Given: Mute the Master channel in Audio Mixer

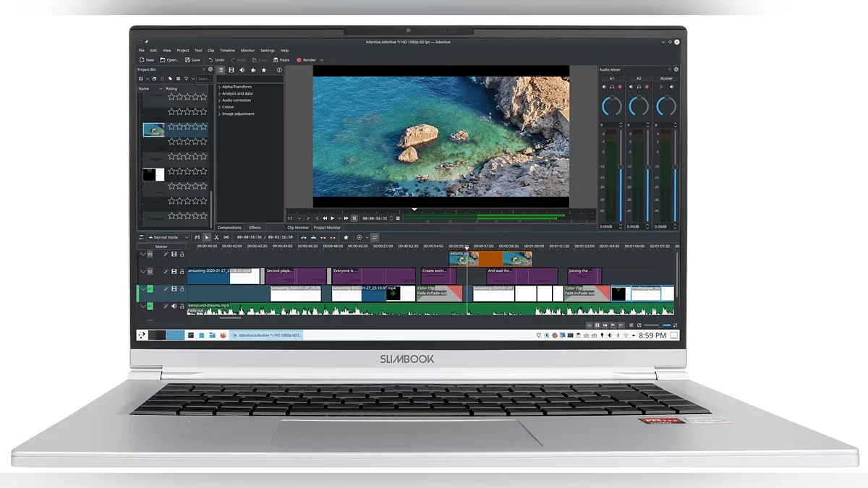Looking at the screenshot, I should click(x=671, y=87).
